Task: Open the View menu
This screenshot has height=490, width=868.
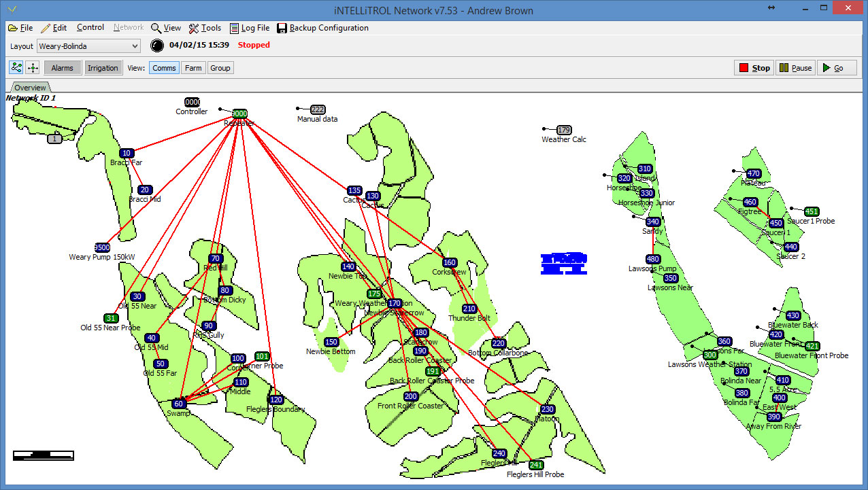Action: [x=166, y=28]
